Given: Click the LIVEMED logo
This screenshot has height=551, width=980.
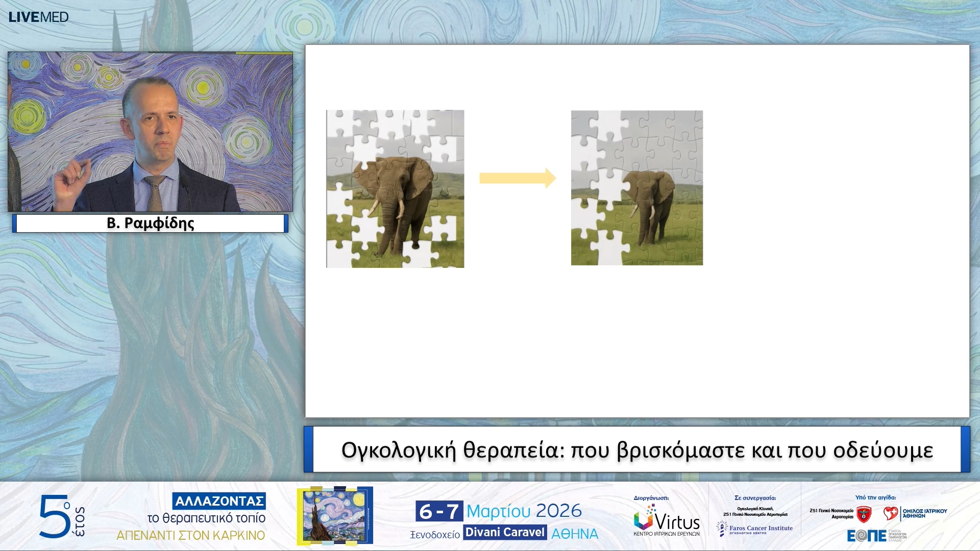Looking at the screenshot, I should 38,17.
